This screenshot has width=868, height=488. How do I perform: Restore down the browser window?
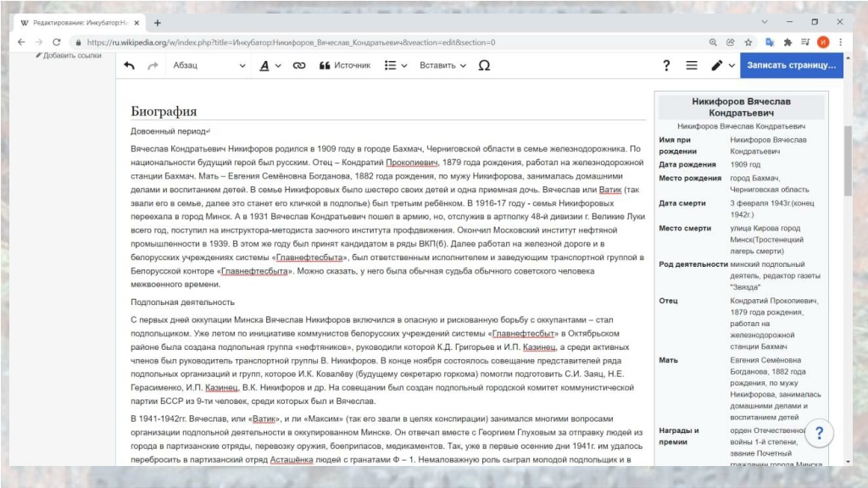(x=815, y=22)
